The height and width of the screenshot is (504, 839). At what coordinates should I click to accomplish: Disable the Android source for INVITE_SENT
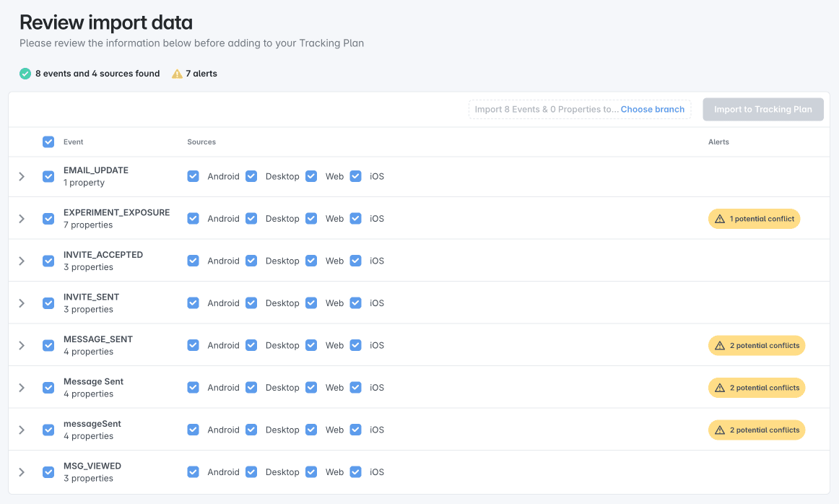[193, 303]
